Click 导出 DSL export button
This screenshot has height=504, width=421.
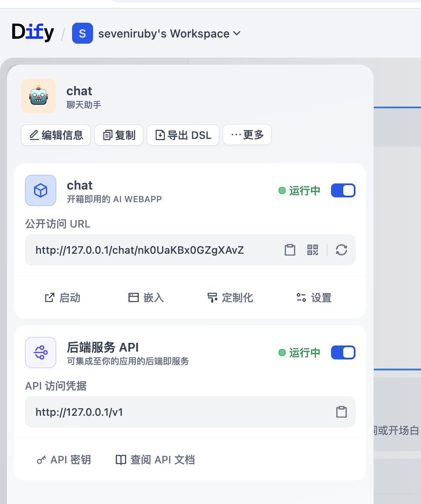pyautogui.click(x=183, y=135)
